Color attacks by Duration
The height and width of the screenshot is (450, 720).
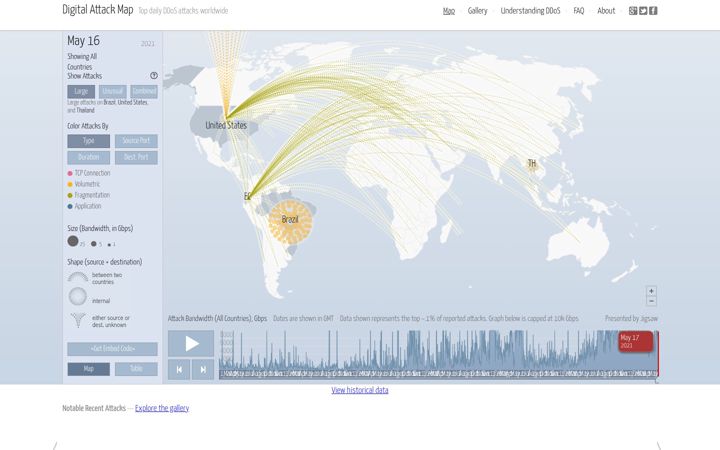(89, 158)
